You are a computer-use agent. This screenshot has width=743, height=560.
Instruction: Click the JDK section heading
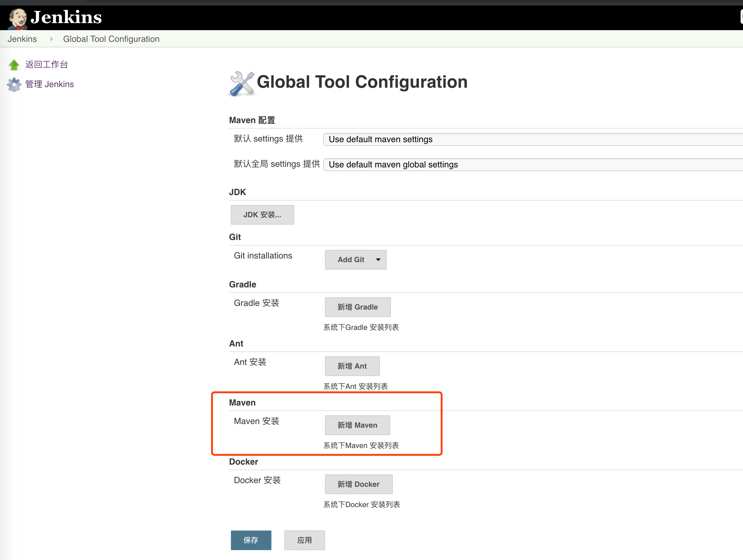[x=238, y=192]
